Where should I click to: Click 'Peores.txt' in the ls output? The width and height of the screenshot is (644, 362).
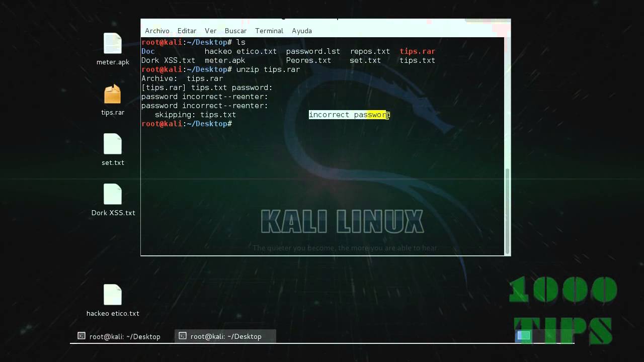click(x=308, y=60)
